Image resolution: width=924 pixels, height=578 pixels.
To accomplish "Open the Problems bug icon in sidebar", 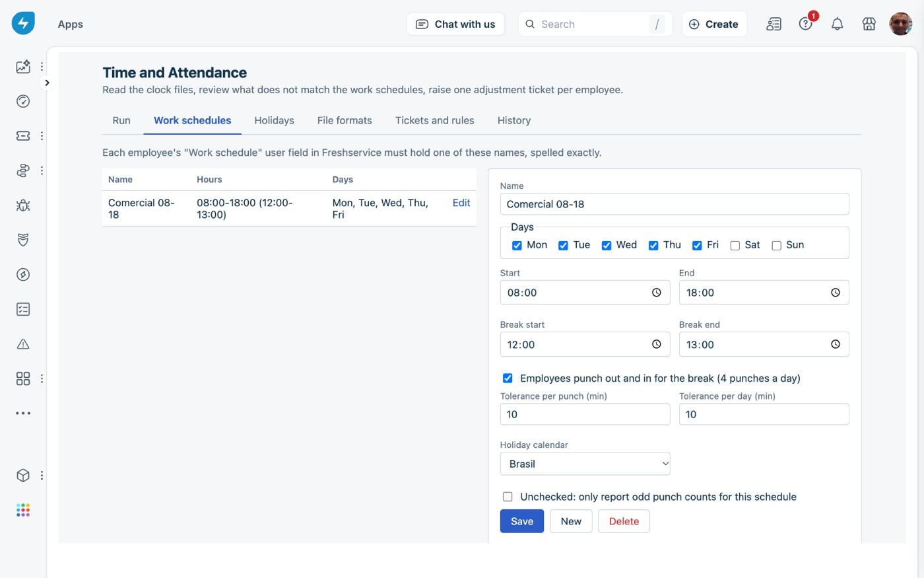I will (x=23, y=205).
